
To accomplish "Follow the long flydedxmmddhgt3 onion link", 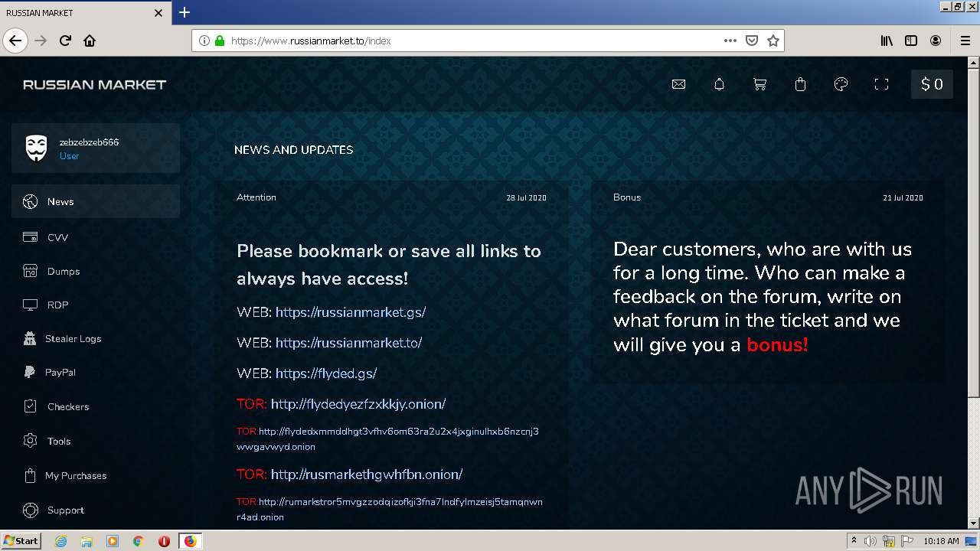I will 387,439.
